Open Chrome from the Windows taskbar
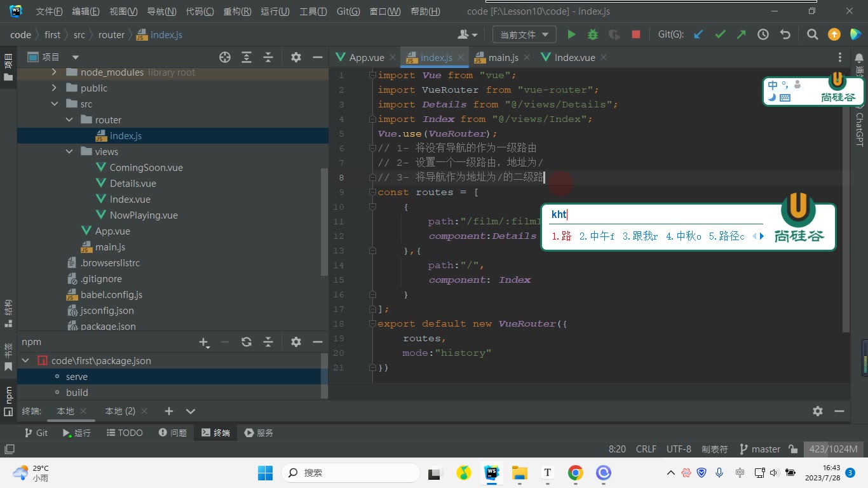This screenshot has width=868, height=488. coord(576,473)
